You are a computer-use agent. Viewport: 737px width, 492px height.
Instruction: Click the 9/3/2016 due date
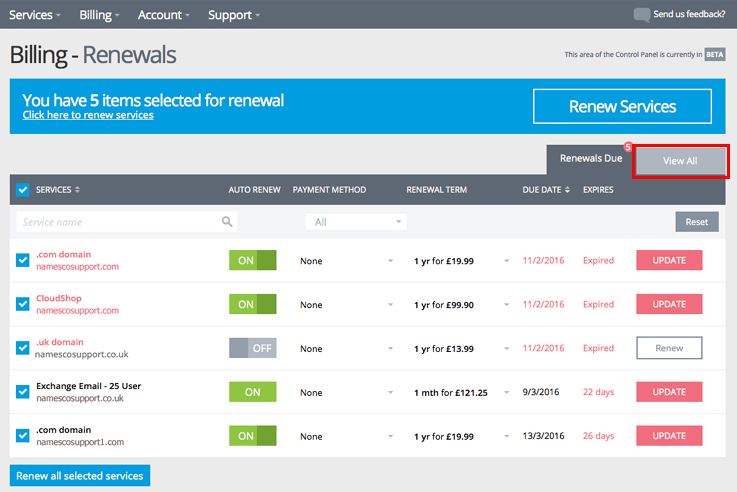pos(541,392)
